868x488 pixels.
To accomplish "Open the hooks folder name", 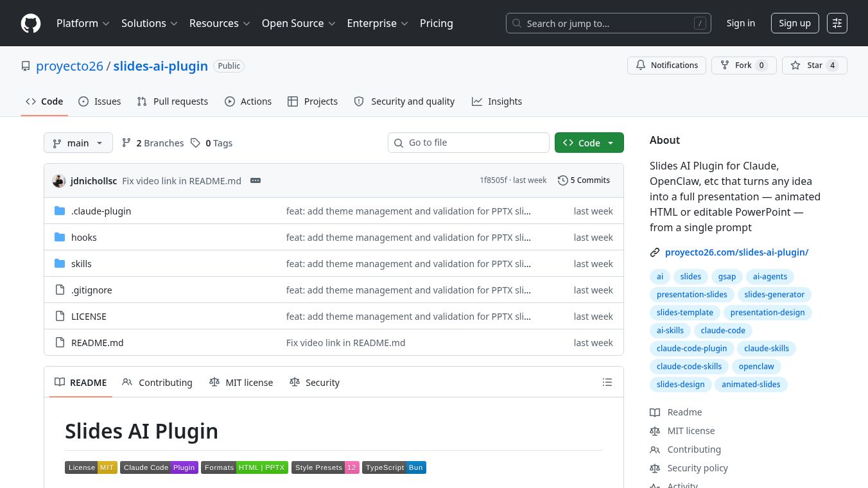I will [x=84, y=238].
